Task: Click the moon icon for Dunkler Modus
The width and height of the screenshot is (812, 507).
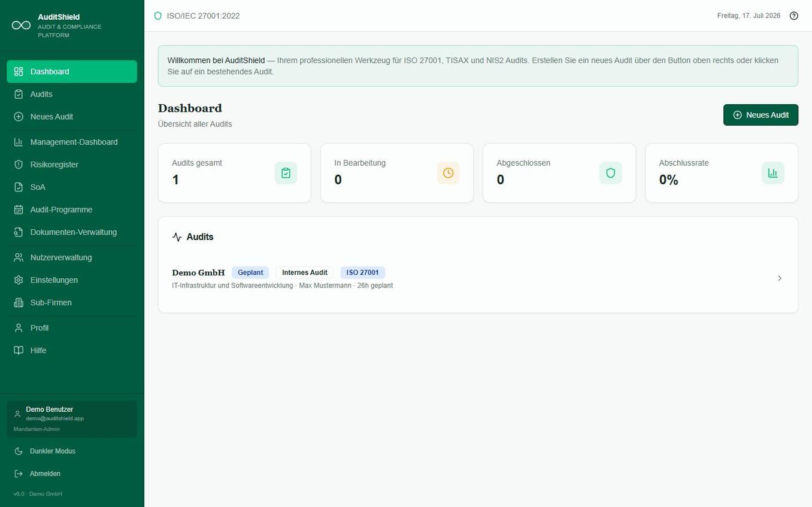Action: pyautogui.click(x=19, y=451)
